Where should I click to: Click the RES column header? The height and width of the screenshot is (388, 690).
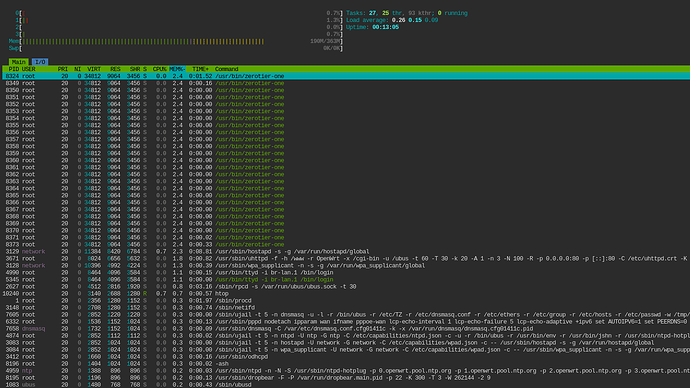coord(115,69)
